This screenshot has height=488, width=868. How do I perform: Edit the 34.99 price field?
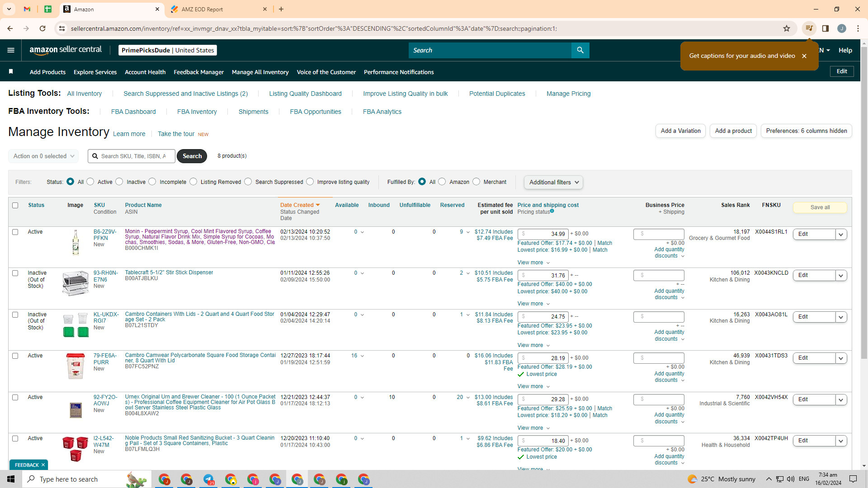543,234
